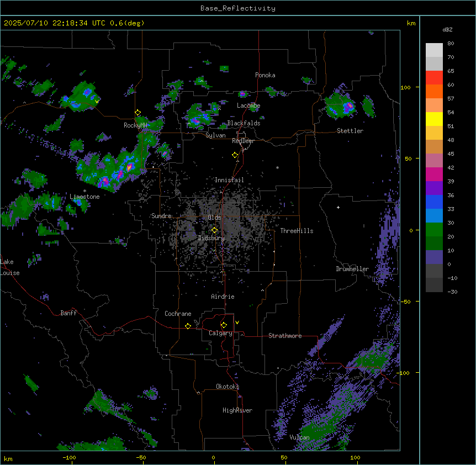Click the km unit label beside the timestamp

point(411,23)
